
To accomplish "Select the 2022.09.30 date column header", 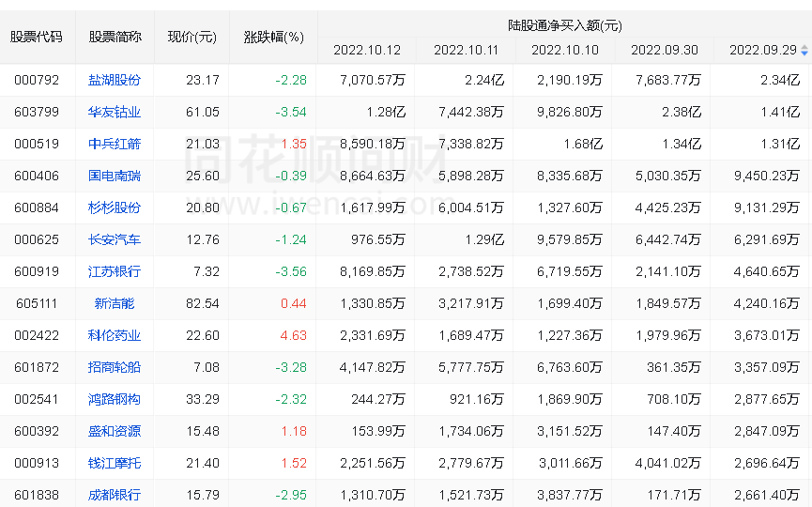I will 665,51.
